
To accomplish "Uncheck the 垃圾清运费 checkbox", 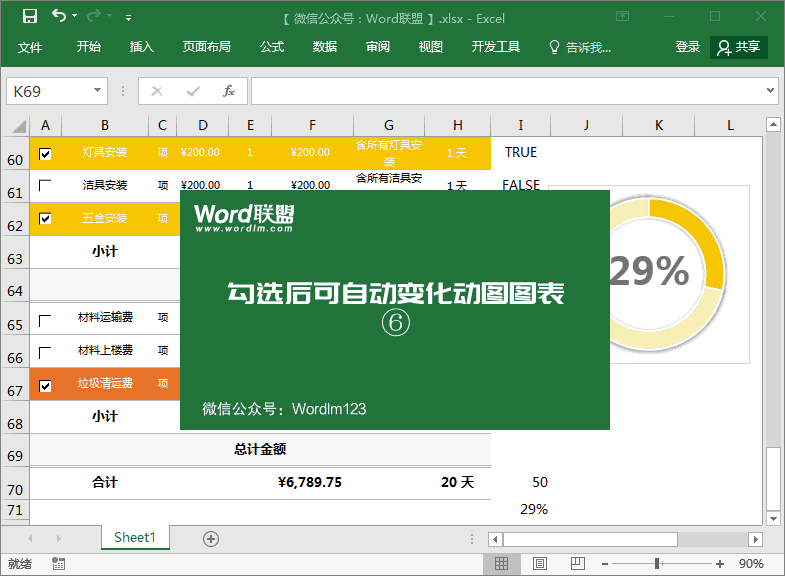I will tap(45, 386).
